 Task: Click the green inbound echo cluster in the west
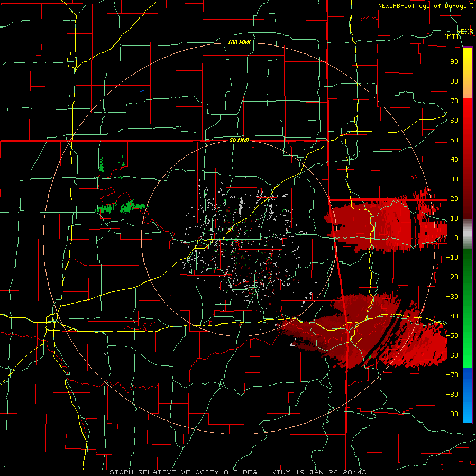click(x=122, y=207)
